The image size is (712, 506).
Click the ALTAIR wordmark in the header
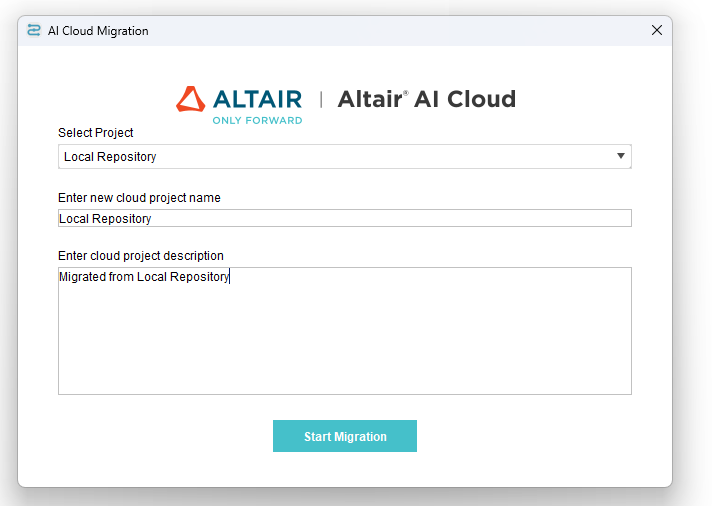pos(257,99)
